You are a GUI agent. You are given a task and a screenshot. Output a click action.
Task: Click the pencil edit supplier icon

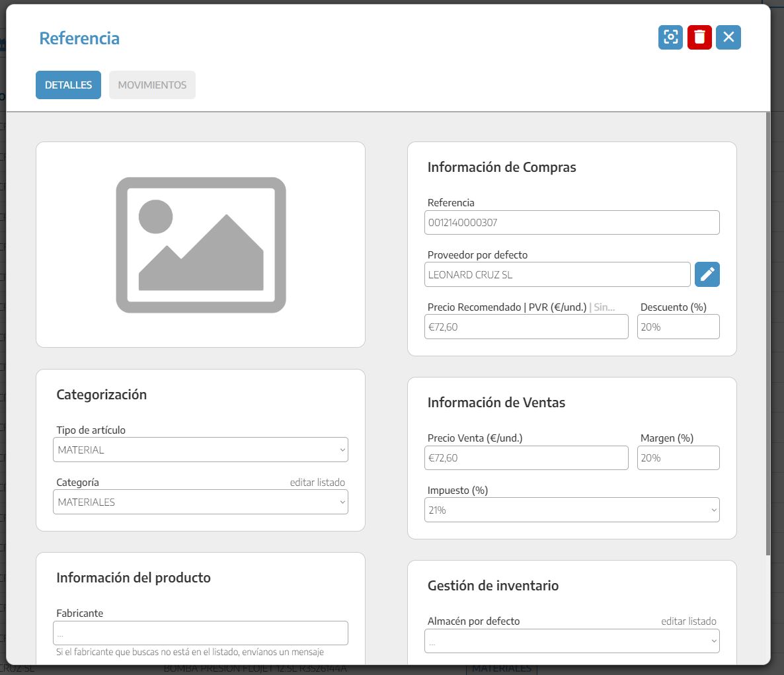(x=707, y=274)
